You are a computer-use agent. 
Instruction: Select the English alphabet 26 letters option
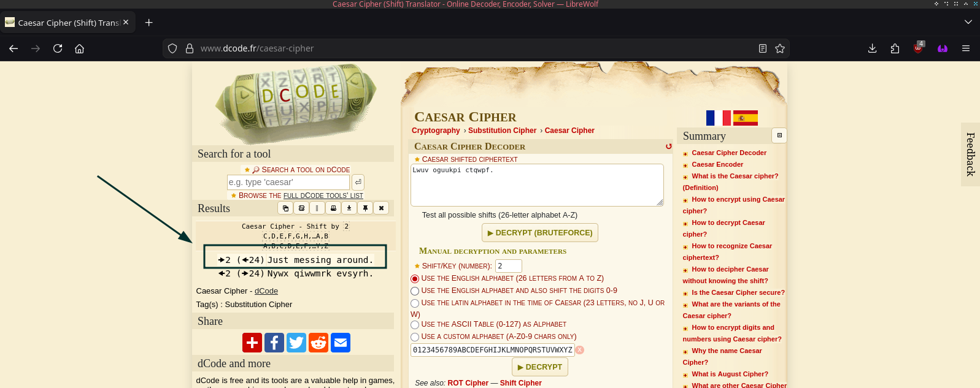[x=415, y=279]
